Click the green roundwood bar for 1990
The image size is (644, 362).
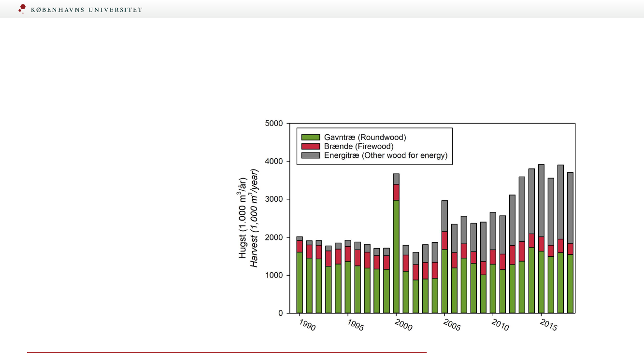tap(300, 282)
